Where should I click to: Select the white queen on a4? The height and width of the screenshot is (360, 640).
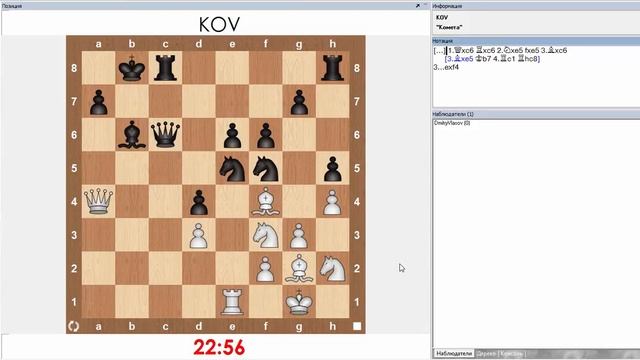tap(98, 202)
